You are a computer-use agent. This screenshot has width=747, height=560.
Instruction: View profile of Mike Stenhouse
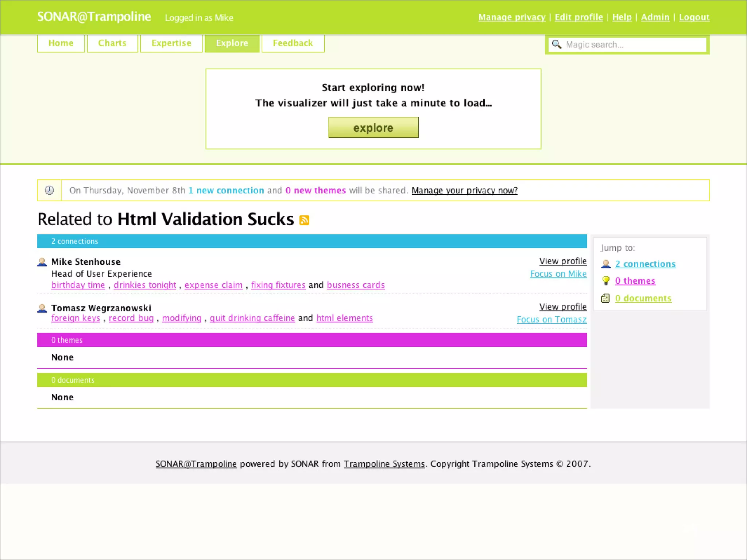(563, 261)
